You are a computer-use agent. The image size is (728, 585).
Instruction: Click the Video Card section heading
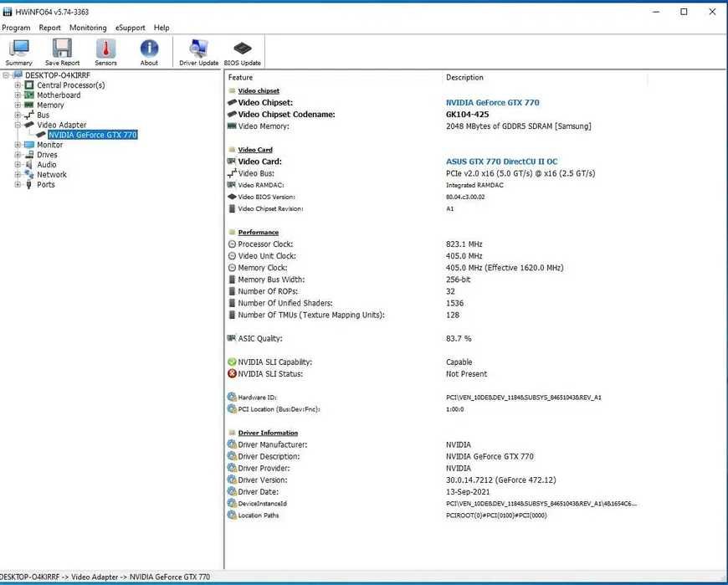(255, 150)
